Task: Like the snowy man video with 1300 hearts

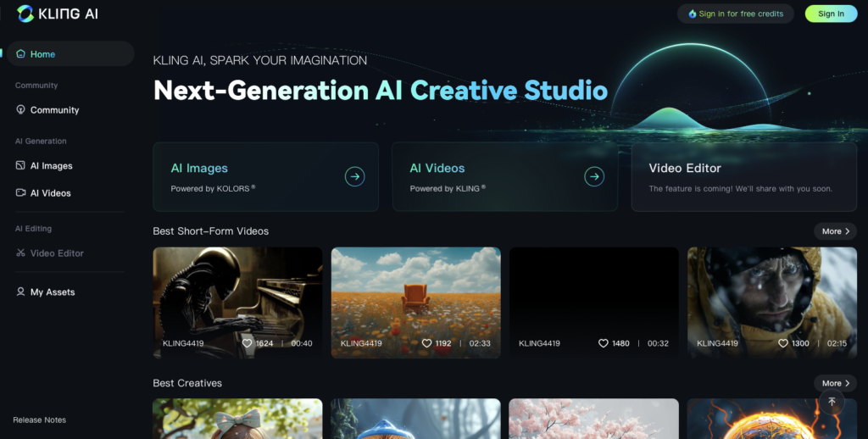Action: pyautogui.click(x=782, y=343)
